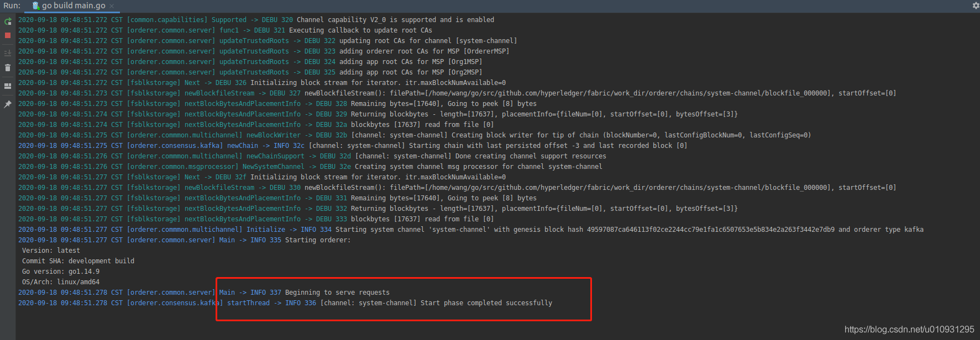This screenshot has height=340, width=980.
Task: Click DEBU 331 'Remaining bytes=[17640]' line
Action: pyautogui.click(x=277, y=198)
